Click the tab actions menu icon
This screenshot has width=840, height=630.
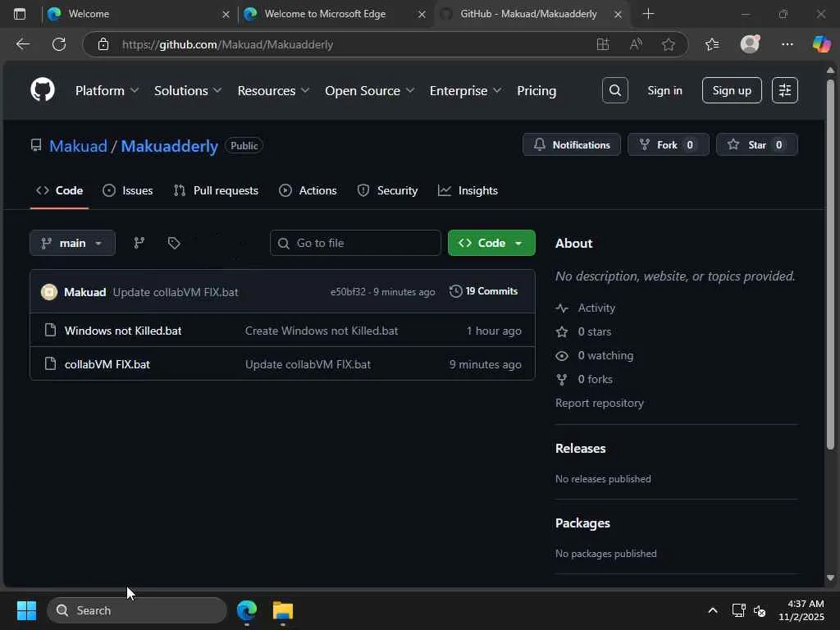[x=20, y=14]
